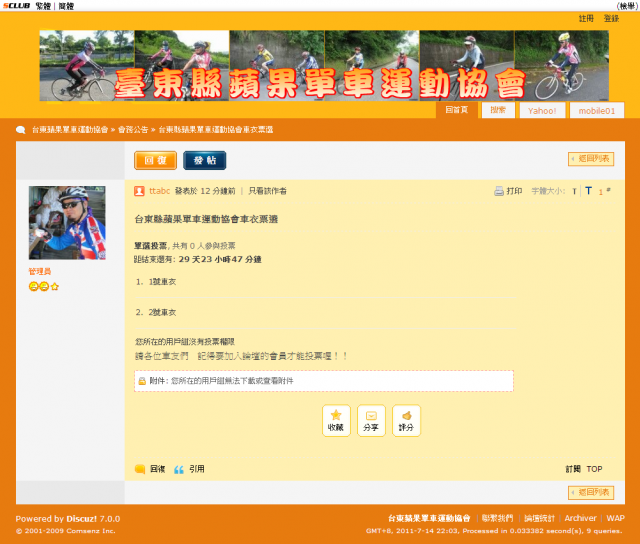Viewport: 640px width, 544px height.
Task: Select the large blue T font size
Action: point(589,191)
